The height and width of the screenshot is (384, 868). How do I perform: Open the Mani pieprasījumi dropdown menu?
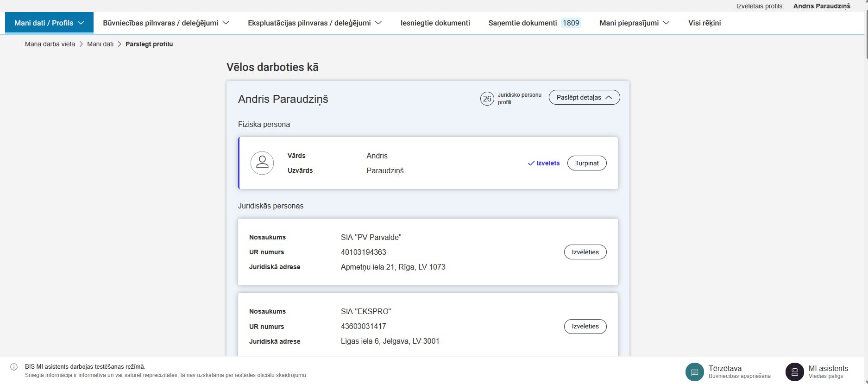[x=634, y=23]
